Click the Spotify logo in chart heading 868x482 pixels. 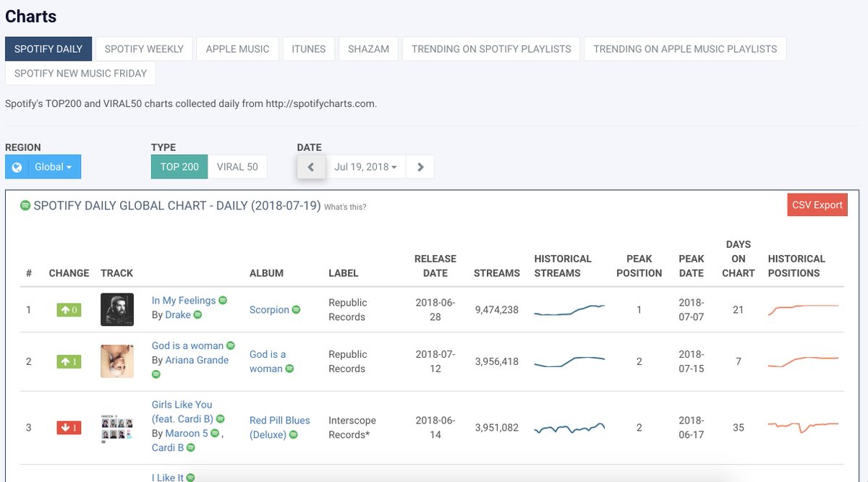pyautogui.click(x=25, y=205)
